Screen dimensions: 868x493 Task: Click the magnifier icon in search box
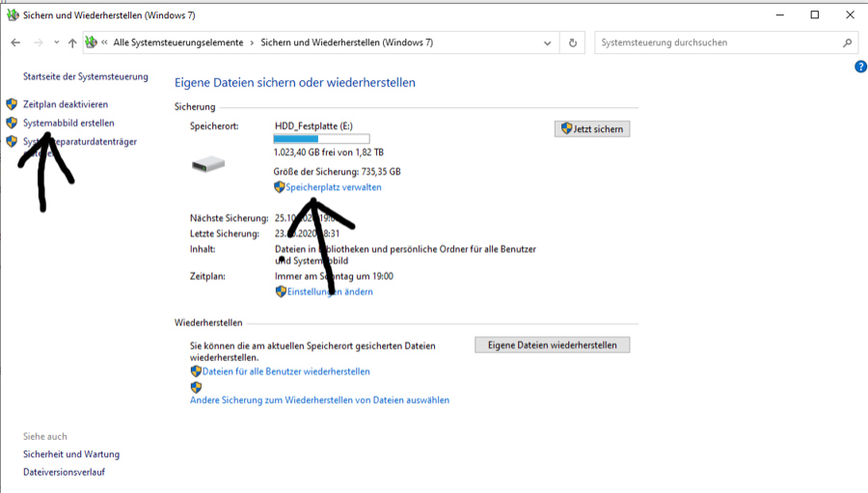click(848, 43)
